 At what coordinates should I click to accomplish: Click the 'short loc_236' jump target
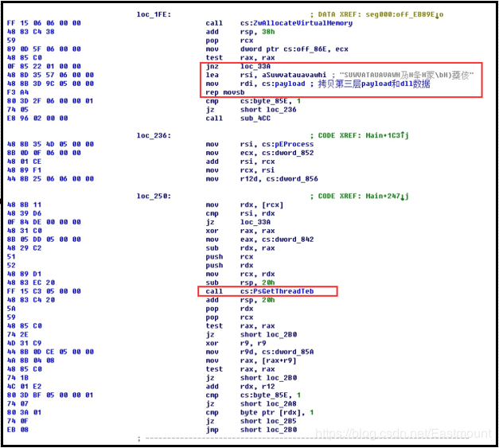[x=268, y=110]
